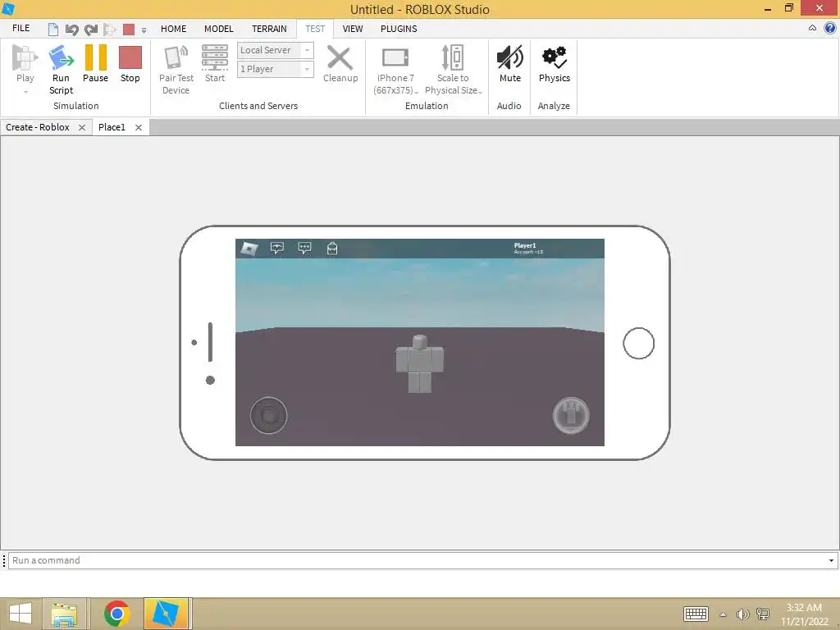Stop the simulation with the red Stop button
This screenshot has width=840, height=630.
(x=130, y=64)
